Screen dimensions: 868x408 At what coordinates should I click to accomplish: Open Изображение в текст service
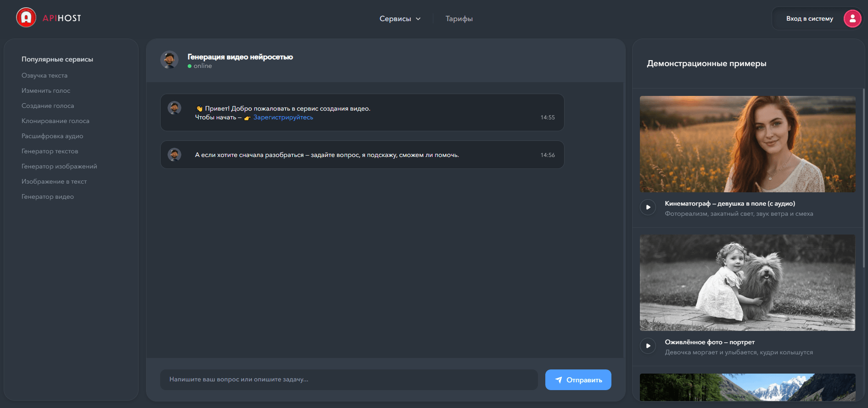(x=54, y=181)
